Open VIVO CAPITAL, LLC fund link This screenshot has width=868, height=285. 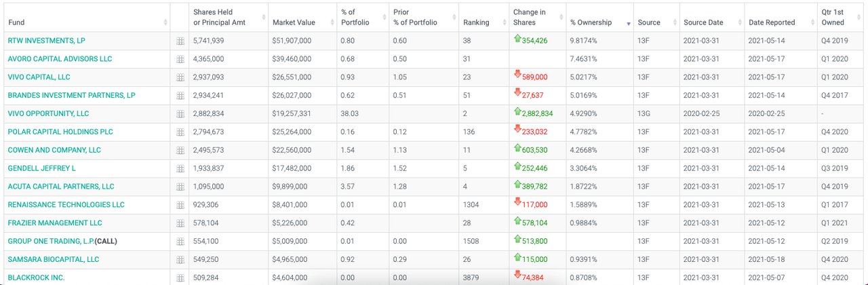pyautogui.click(x=39, y=77)
